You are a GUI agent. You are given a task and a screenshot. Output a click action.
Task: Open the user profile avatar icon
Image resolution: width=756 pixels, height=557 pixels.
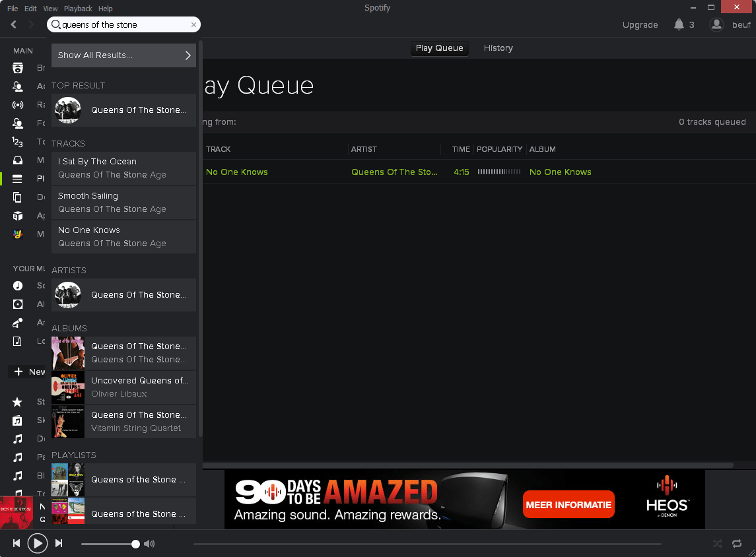tap(716, 24)
